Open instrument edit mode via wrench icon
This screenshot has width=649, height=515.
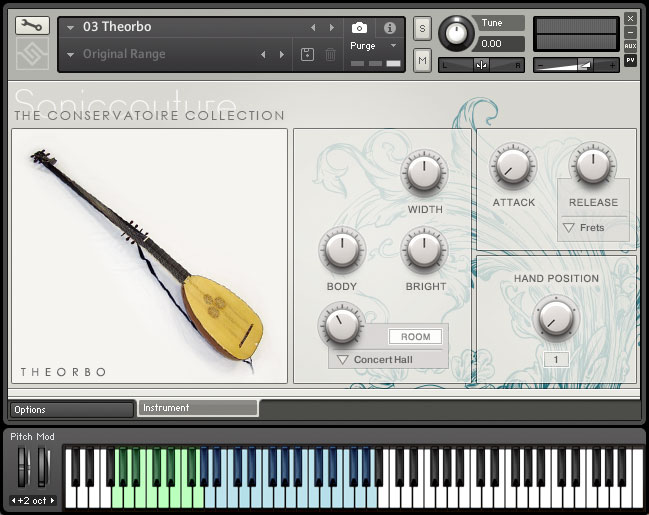[32, 26]
